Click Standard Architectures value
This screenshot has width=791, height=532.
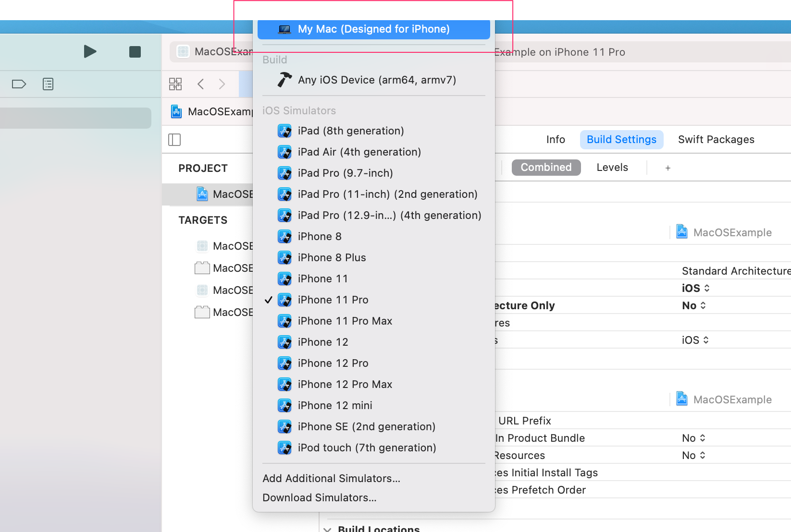point(736,271)
